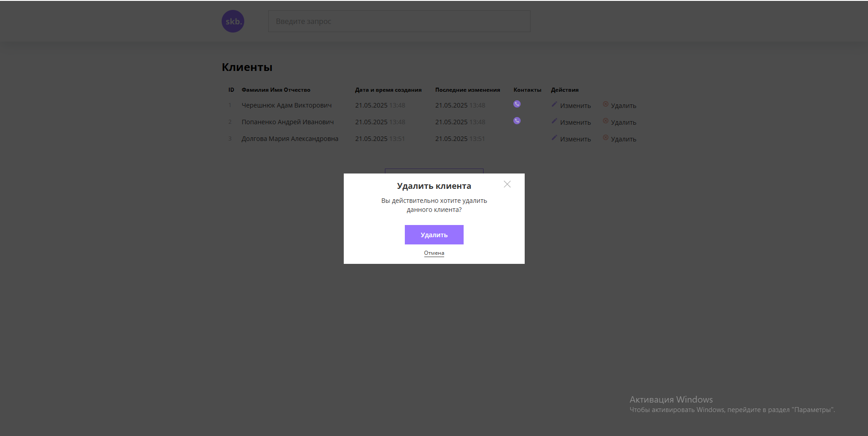This screenshot has width=868, height=436.
Task: Click delete cross icon for Черешнюк Адам
Action: click(x=605, y=104)
